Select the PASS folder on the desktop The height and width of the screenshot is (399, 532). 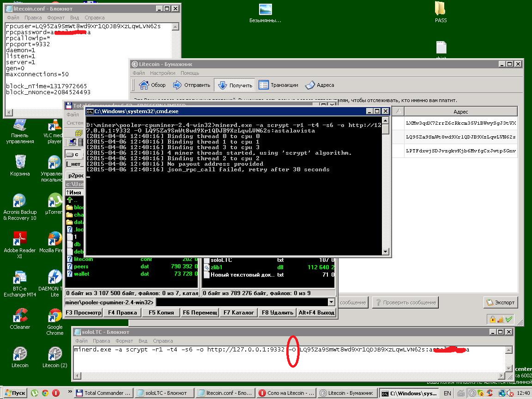[441, 12]
